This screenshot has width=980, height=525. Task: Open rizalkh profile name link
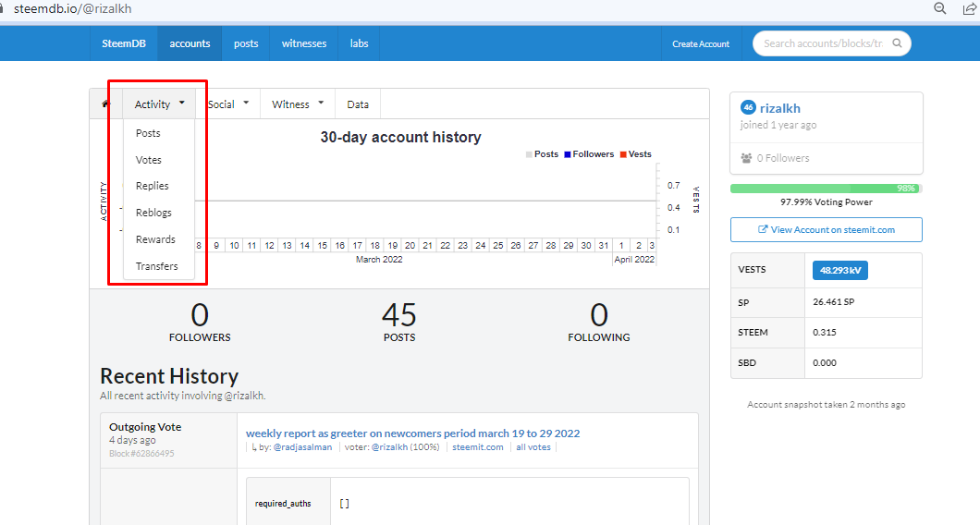tap(780, 108)
